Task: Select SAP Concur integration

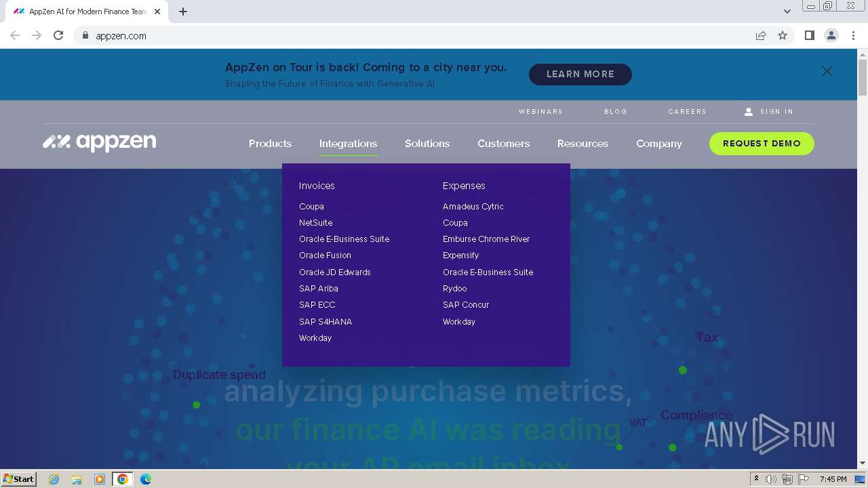Action: pos(466,305)
